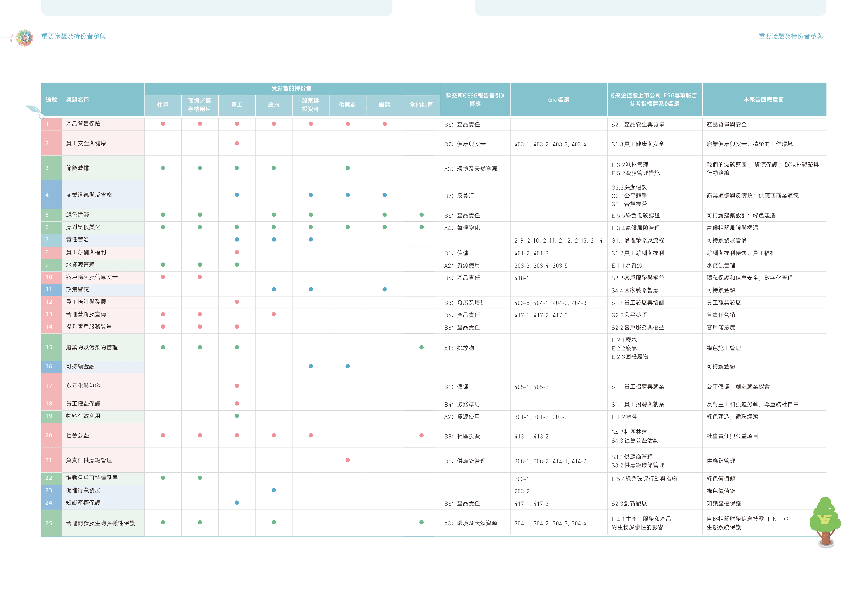868x589 pixels.
Task: Click the 受影響的持份者 header cell
Action: pos(292,89)
